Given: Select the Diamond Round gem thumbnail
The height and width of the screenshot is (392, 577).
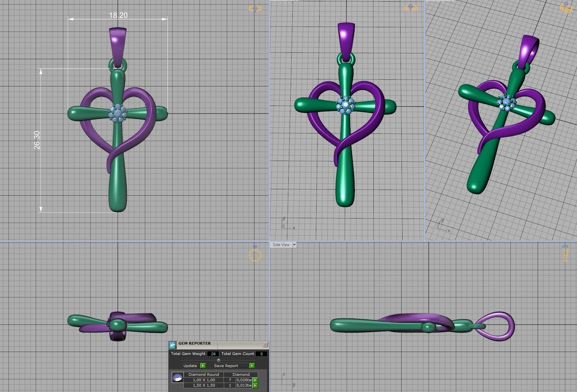Looking at the screenshot, I should pos(178,377).
